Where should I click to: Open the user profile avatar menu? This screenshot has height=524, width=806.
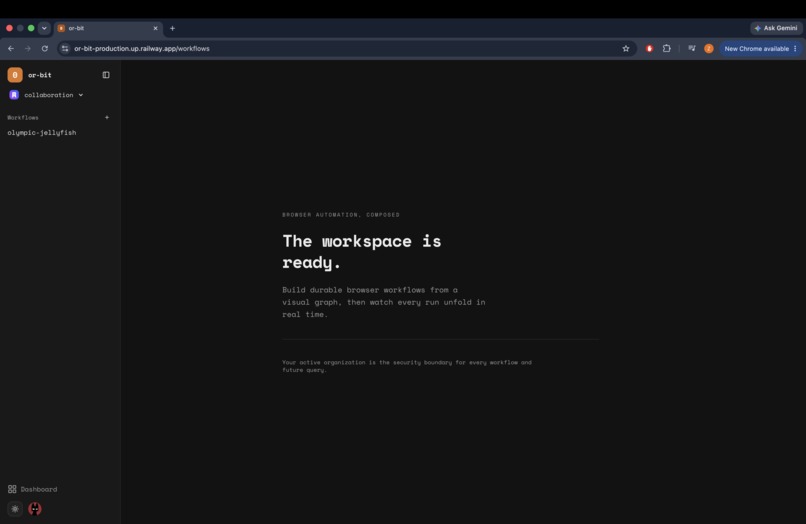click(35, 509)
